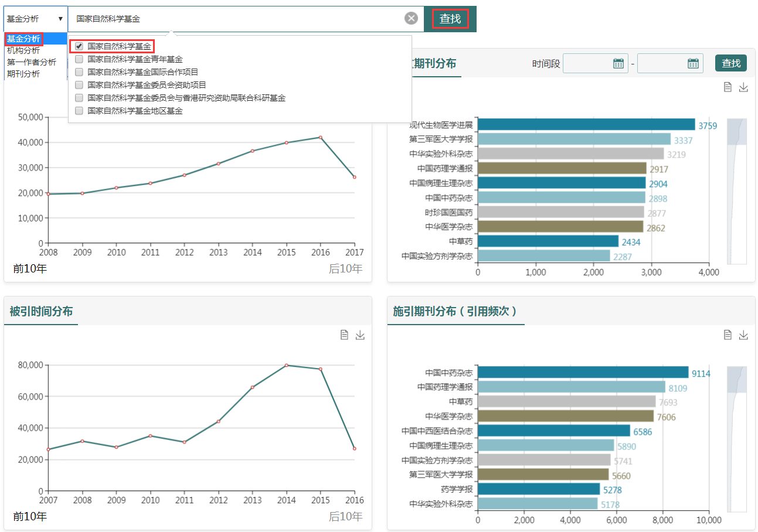Click the 国家自然科学基金 search input field
The width and height of the screenshot is (758, 532).
pos(234,19)
